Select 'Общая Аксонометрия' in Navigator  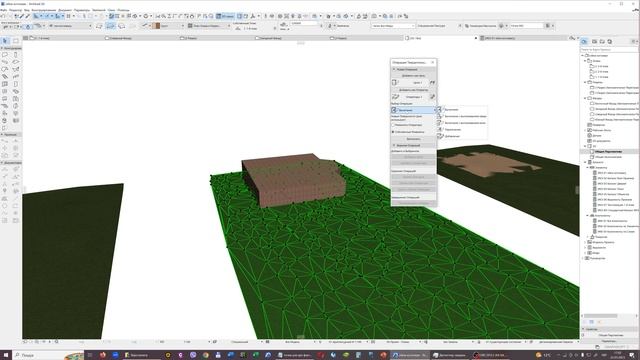(x=608, y=157)
